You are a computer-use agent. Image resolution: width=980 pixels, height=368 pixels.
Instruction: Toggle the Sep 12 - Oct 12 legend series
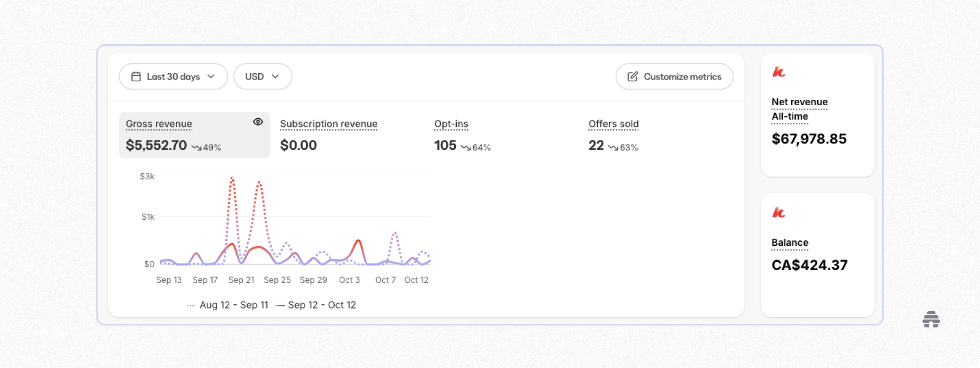(x=321, y=305)
